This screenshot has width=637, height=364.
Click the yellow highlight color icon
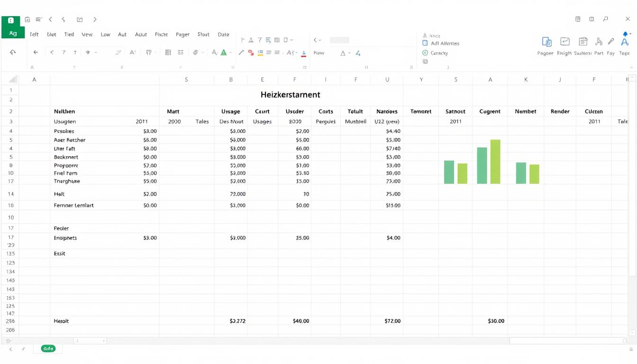[x=260, y=53]
